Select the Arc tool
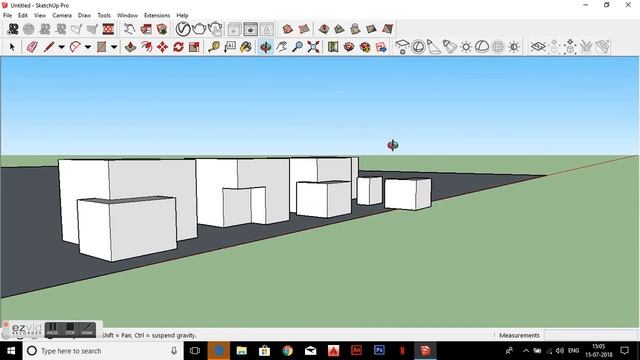 coord(75,47)
